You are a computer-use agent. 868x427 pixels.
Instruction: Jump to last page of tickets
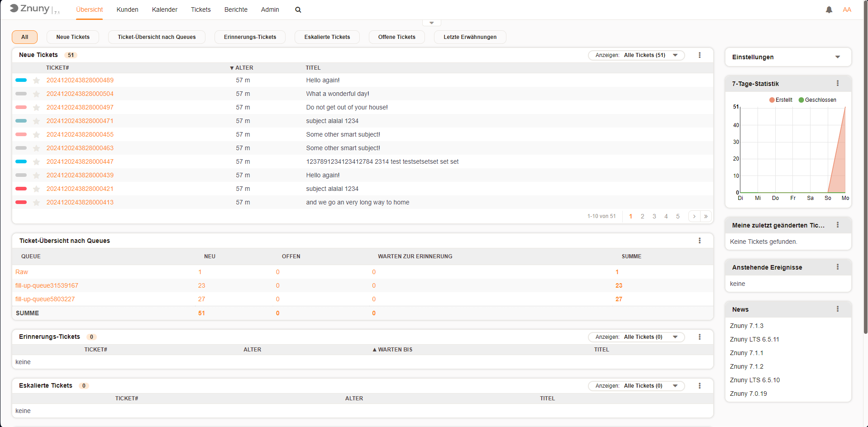click(x=706, y=216)
